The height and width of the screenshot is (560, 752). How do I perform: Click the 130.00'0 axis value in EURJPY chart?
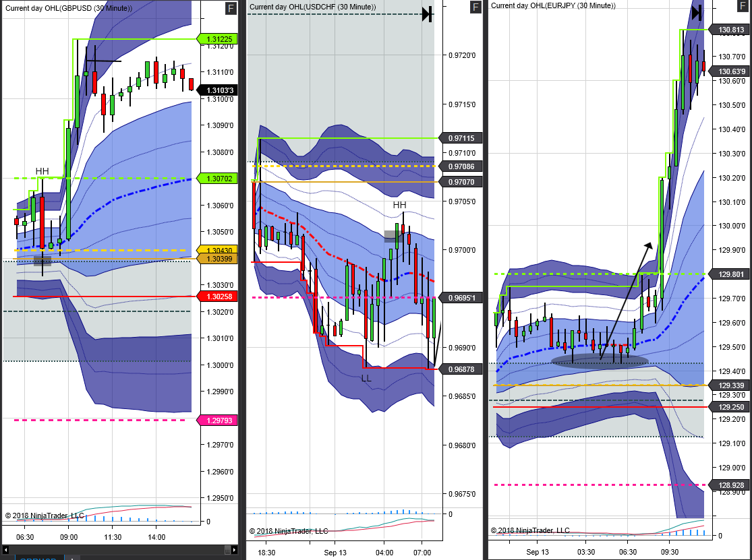(x=732, y=226)
